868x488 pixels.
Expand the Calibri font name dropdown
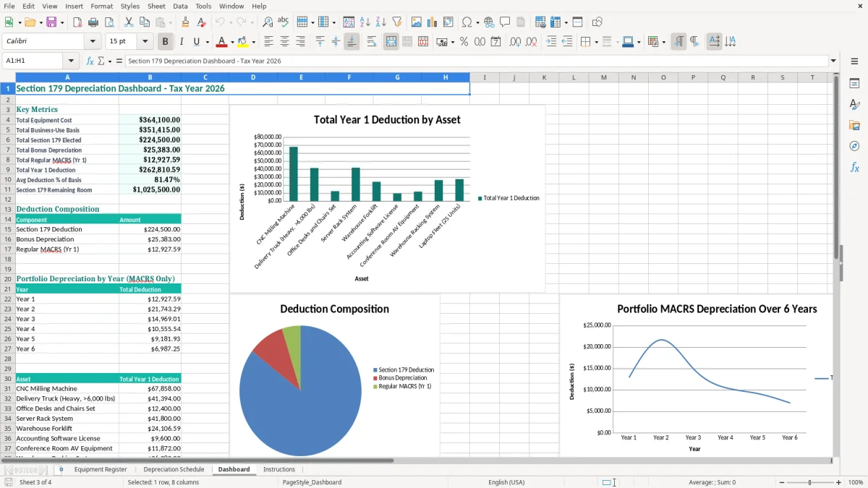click(93, 42)
